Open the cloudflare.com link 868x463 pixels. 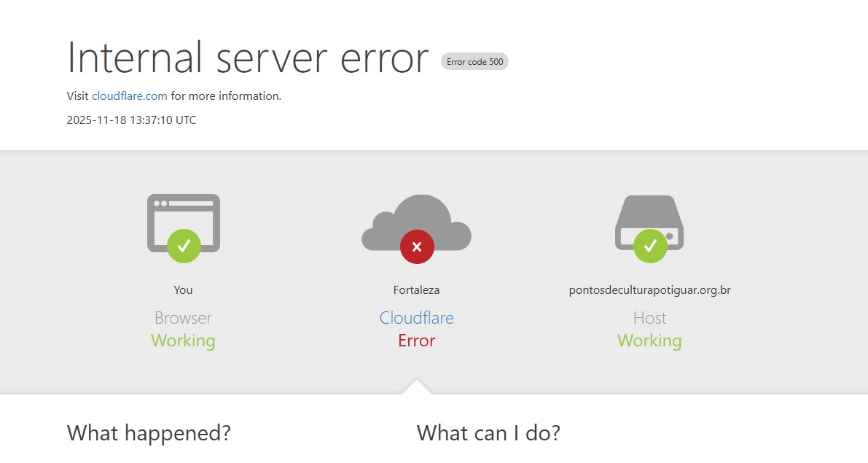[130, 96]
